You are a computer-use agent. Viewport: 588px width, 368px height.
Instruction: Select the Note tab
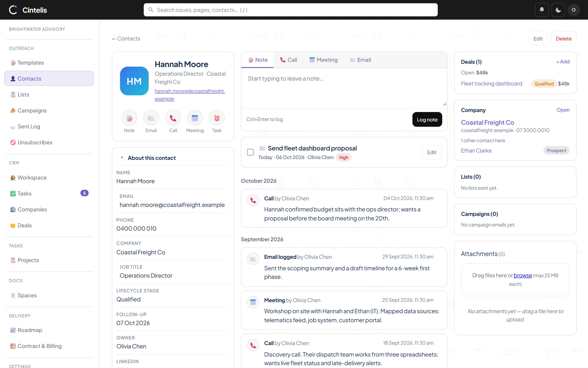257,60
